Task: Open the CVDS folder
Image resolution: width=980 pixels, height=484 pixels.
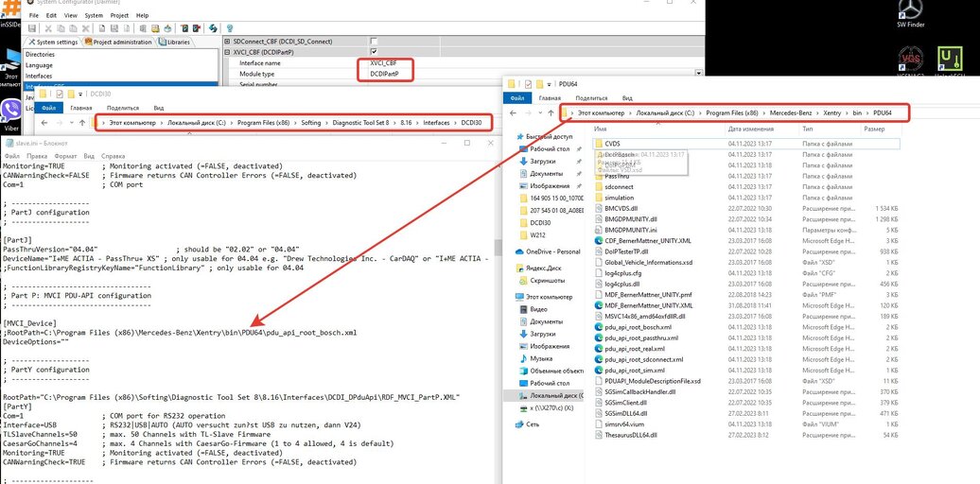Action: (613, 144)
